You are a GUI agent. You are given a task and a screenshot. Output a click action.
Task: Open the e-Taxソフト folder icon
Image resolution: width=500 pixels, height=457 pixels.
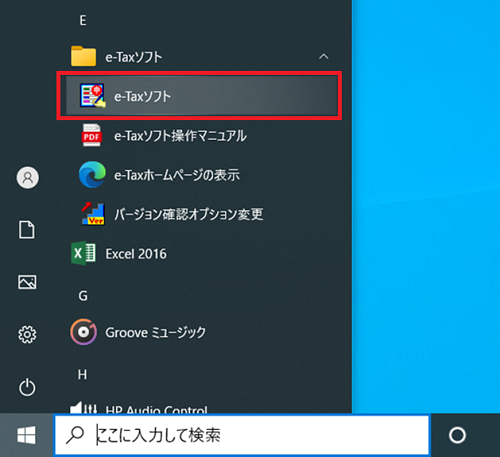pos(83,56)
